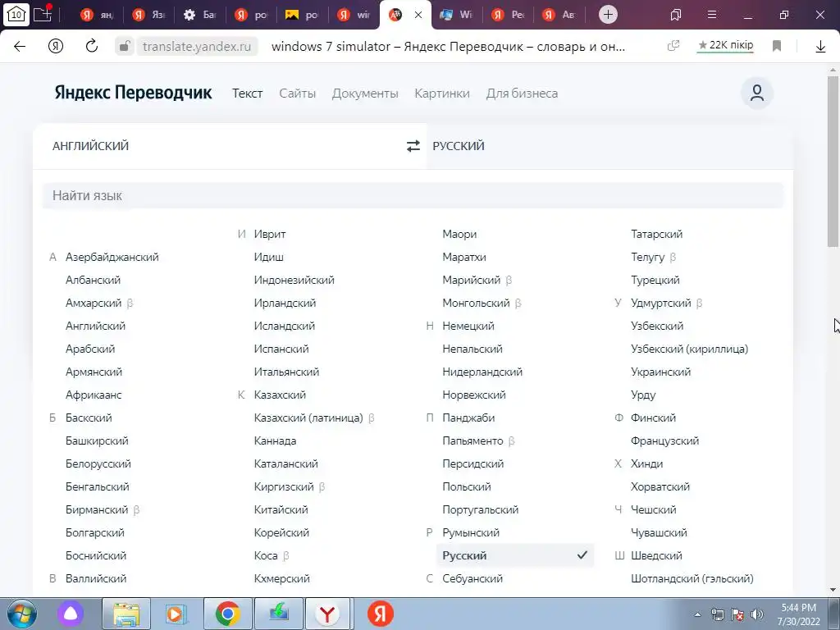Select Шотландский (гэльский) language
This screenshot has width=840, height=630.
(x=692, y=578)
